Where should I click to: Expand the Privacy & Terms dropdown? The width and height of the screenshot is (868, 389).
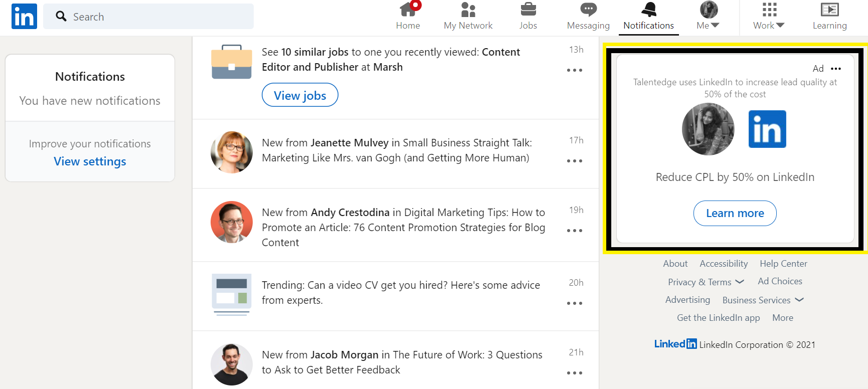coord(706,282)
